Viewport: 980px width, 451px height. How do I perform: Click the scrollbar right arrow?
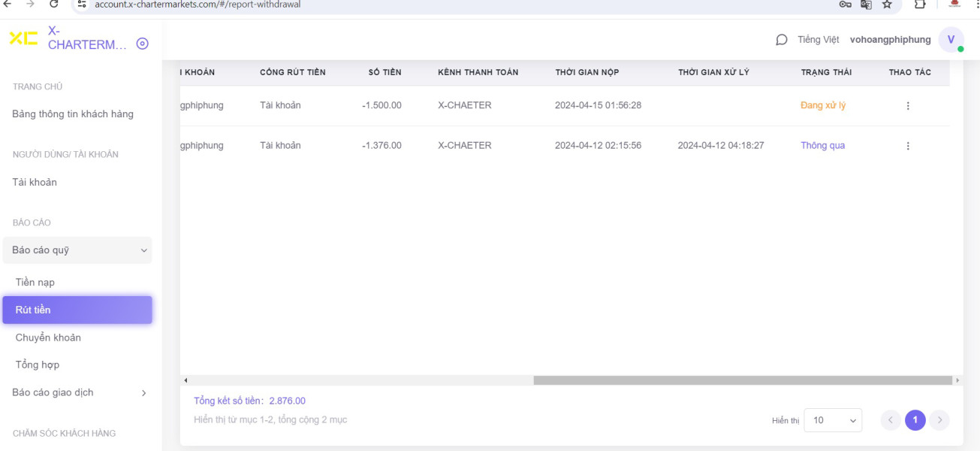(x=957, y=380)
